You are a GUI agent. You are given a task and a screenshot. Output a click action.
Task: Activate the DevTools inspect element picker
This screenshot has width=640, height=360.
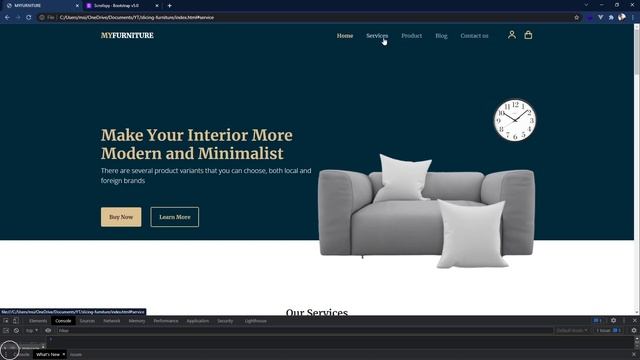click(x=6, y=321)
